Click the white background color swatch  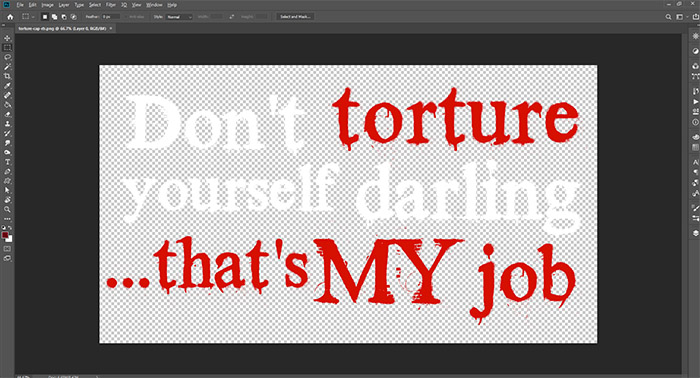click(9, 240)
